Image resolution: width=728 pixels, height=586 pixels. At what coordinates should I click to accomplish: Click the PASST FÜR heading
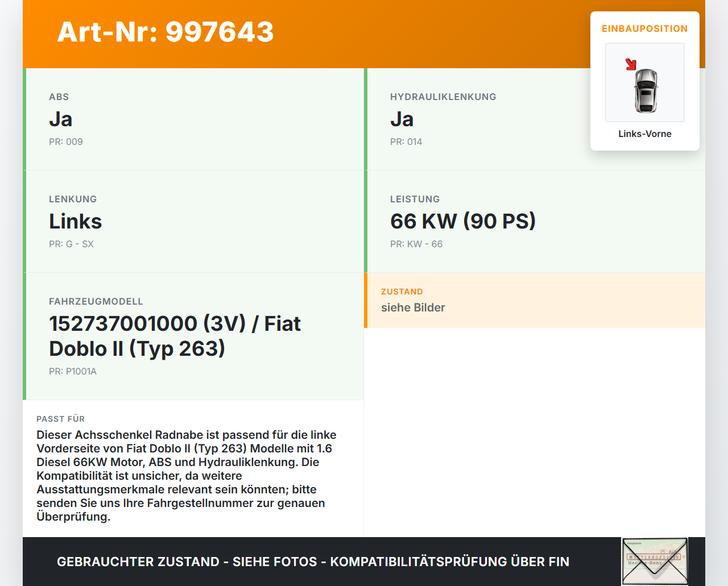coord(60,419)
